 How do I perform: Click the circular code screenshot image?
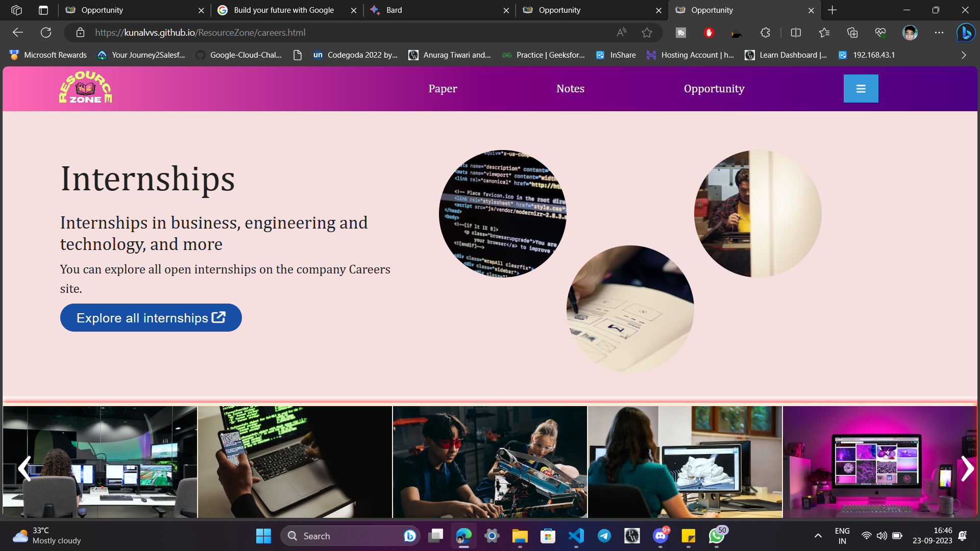(503, 214)
